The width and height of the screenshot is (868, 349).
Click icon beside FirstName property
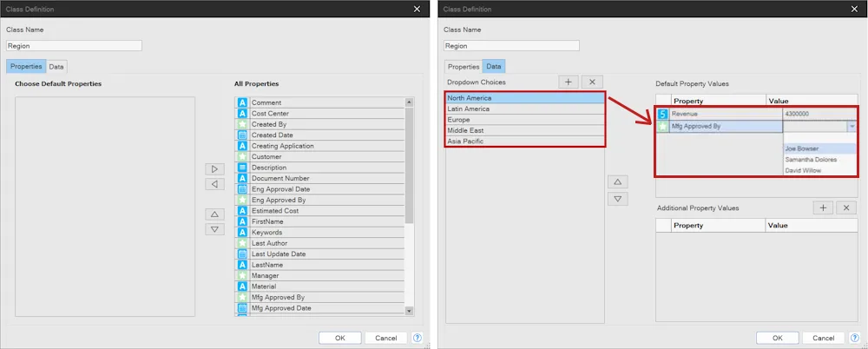(x=242, y=221)
